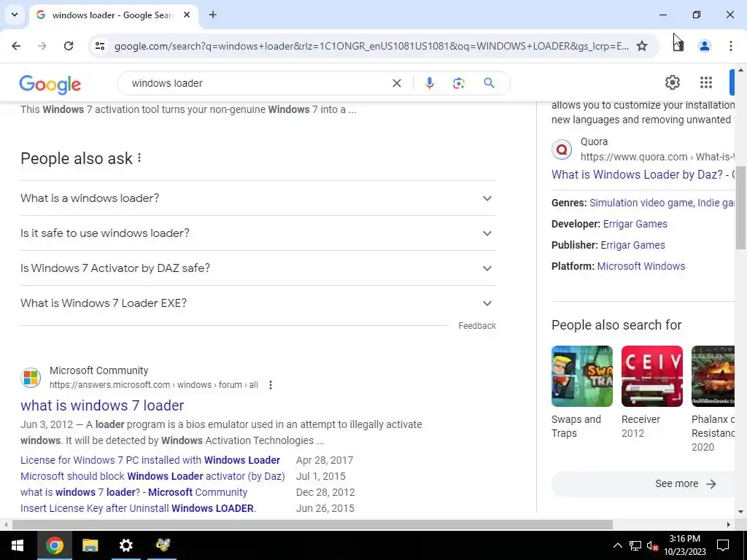Viewport: 747px width, 560px height.
Task: Expand "Is Windows 7 Activator by DAZ safe?"
Action: (x=258, y=268)
